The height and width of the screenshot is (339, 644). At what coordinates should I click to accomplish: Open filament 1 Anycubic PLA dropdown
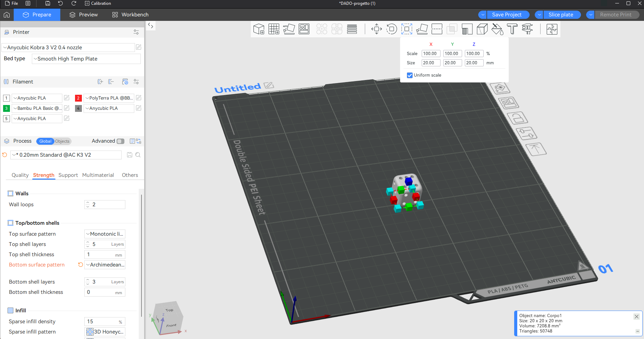point(37,98)
